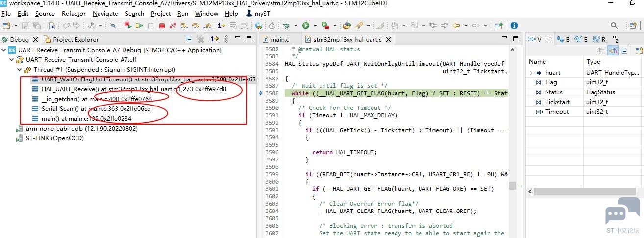644x238 pixels.
Task: Open the File menu
Action: click(x=6, y=13)
